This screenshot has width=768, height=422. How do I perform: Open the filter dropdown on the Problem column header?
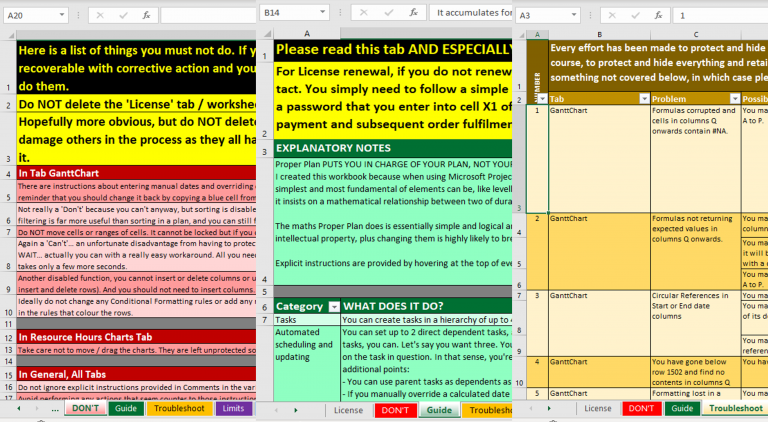735,98
